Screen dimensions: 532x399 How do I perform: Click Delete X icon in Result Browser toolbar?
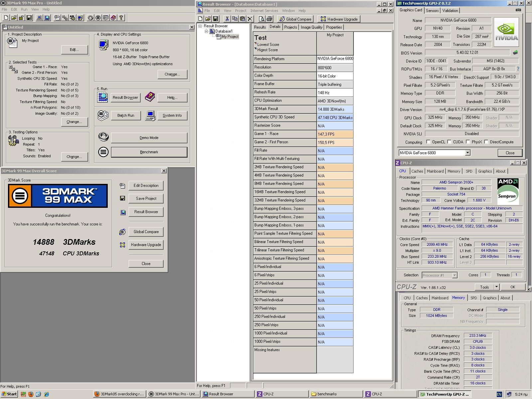click(x=250, y=19)
